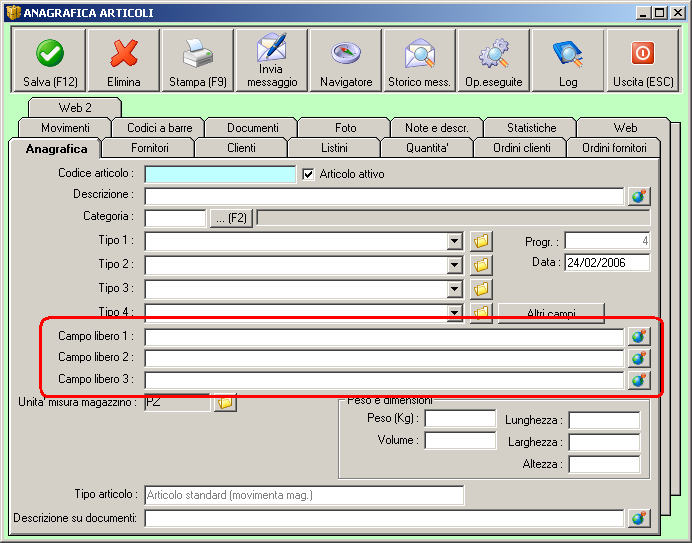Switch to the Fornitori tab

tap(150, 148)
